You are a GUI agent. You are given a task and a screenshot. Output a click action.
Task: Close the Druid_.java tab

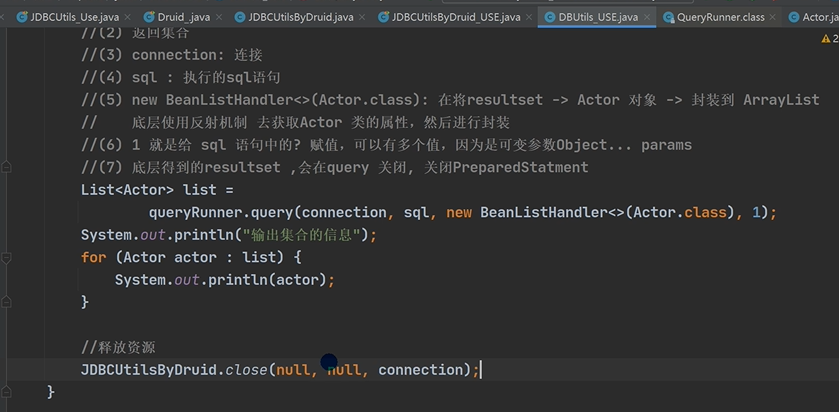pos(218,17)
